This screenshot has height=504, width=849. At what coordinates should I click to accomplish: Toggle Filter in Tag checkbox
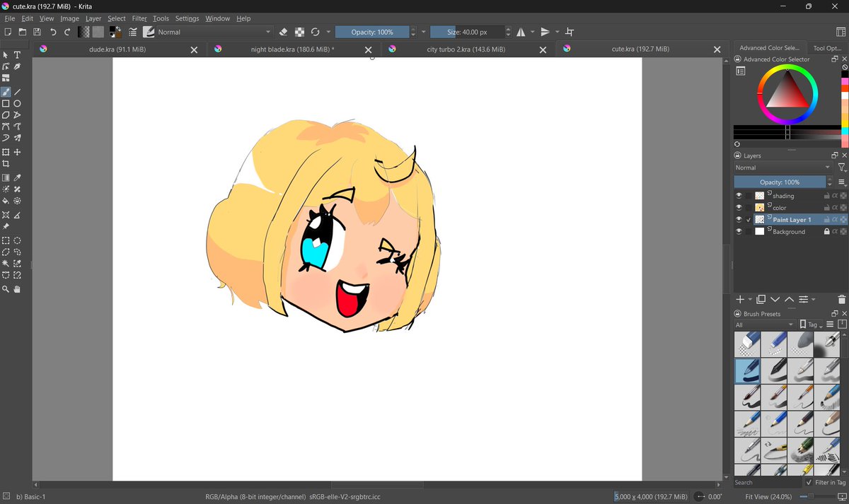pyautogui.click(x=809, y=482)
